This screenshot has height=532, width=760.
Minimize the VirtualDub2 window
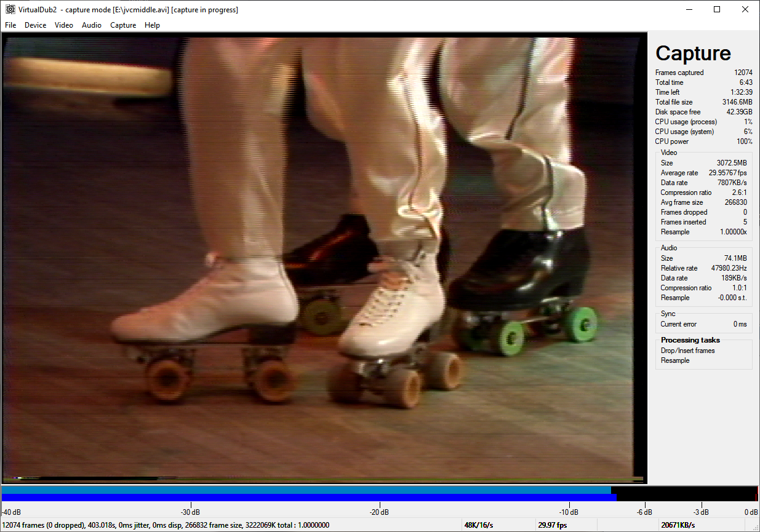(688, 9)
